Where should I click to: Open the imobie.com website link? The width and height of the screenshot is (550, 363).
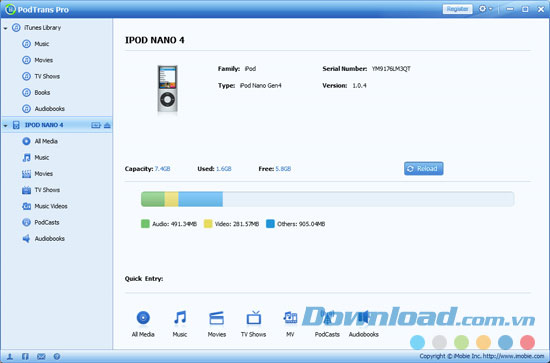tap(514, 356)
